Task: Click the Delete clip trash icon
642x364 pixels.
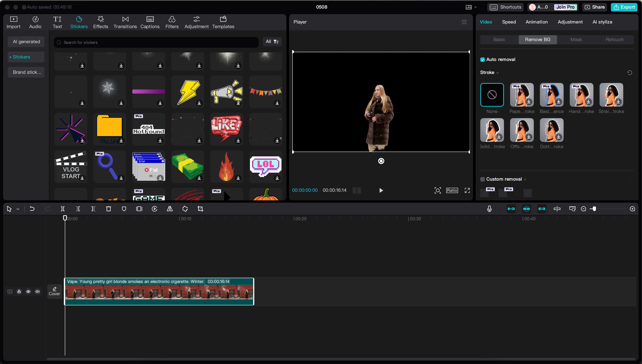Action: point(109,209)
